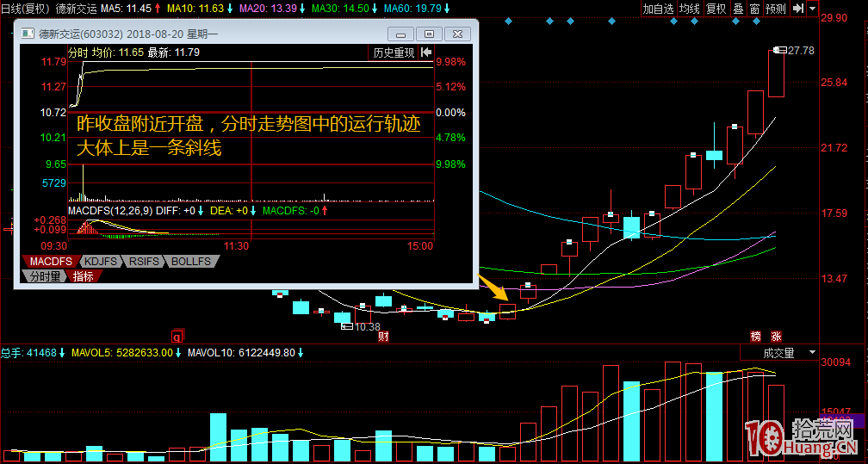Click the 榜 ranking marker icon
The height and width of the screenshot is (464, 868).
pyautogui.click(x=756, y=336)
